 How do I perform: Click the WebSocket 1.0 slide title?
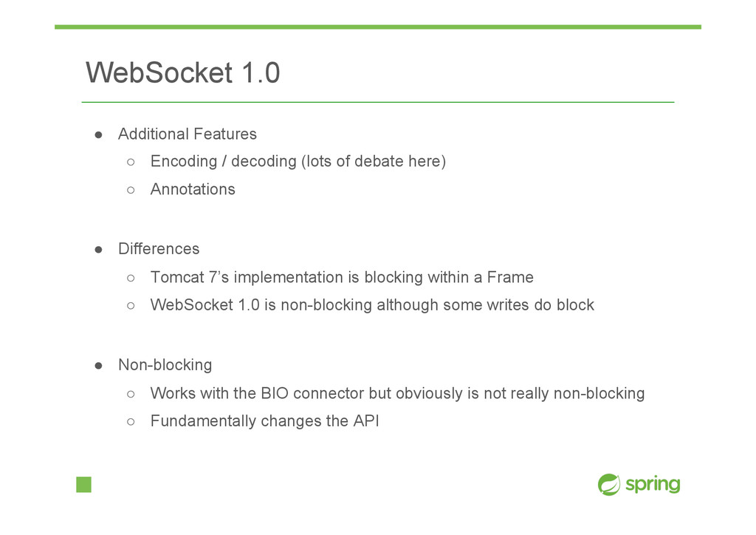click(x=183, y=73)
